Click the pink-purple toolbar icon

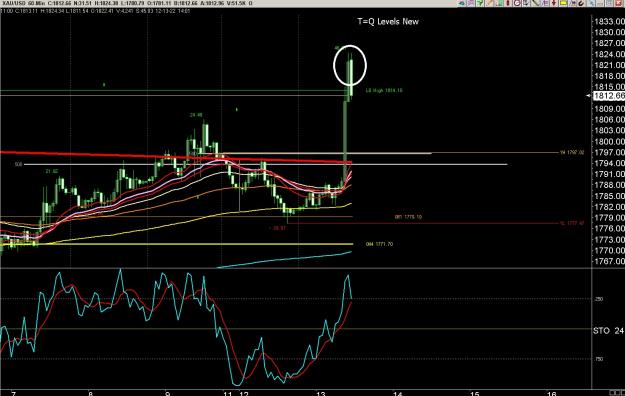coord(471,3)
